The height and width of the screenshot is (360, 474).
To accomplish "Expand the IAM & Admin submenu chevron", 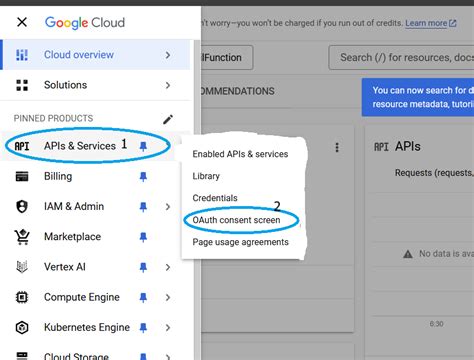I will click(168, 207).
